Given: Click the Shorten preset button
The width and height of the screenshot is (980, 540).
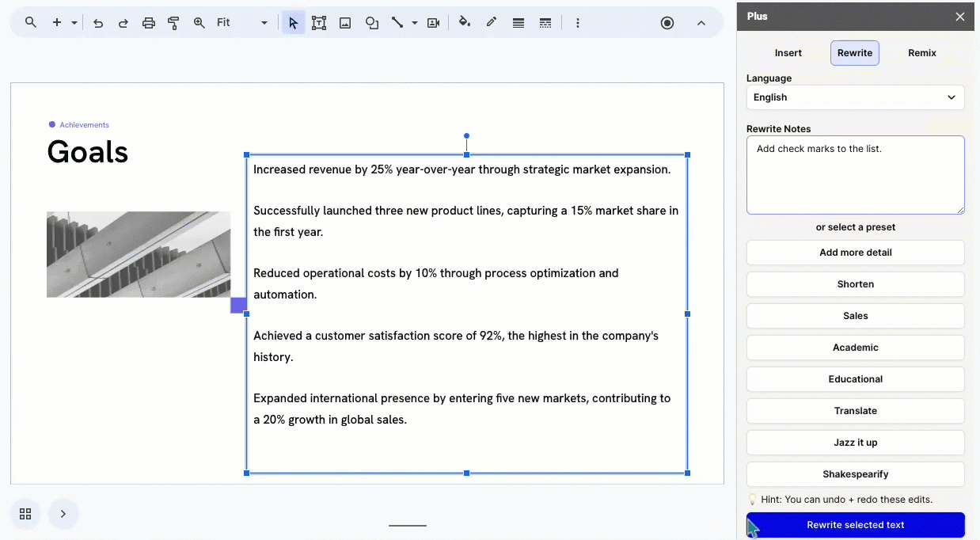Looking at the screenshot, I should pyautogui.click(x=856, y=284).
